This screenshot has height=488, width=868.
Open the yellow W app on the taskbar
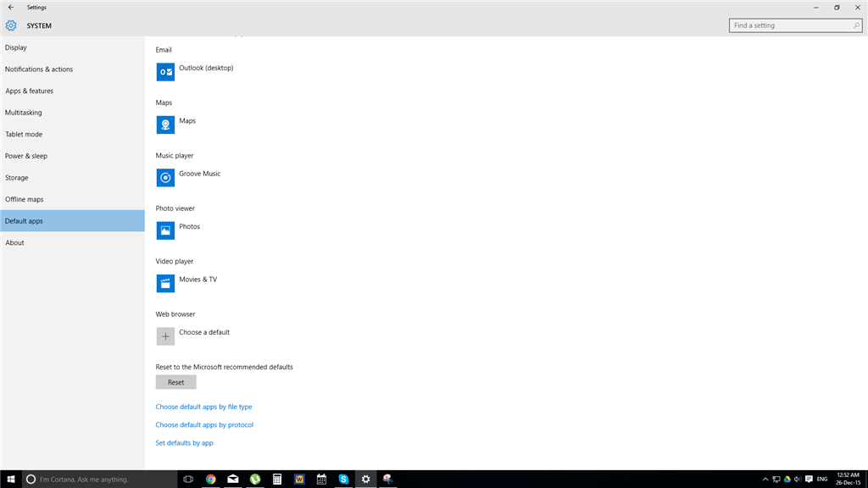point(299,480)
